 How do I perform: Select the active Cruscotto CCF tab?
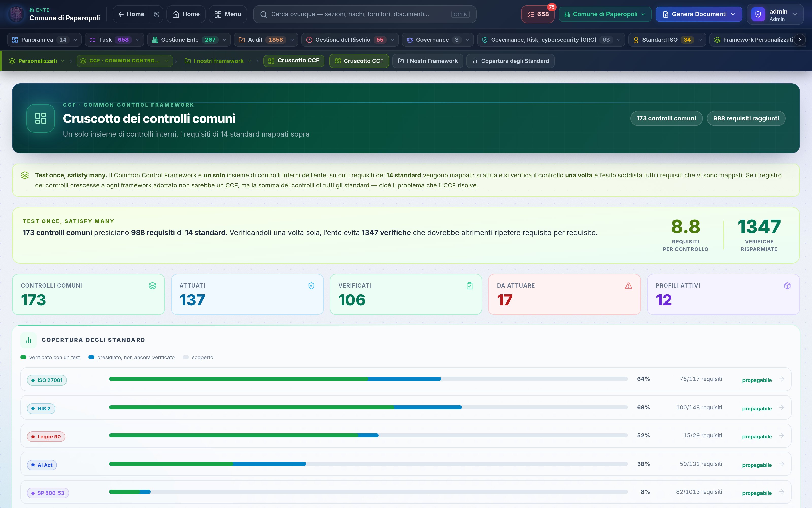359,61
